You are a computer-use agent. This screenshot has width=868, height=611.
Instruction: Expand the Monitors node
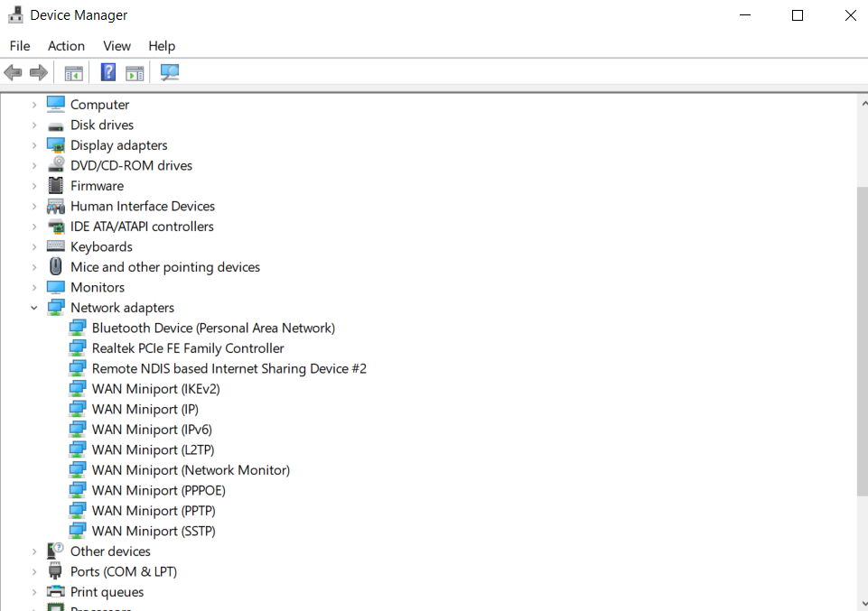coord(34,288)
